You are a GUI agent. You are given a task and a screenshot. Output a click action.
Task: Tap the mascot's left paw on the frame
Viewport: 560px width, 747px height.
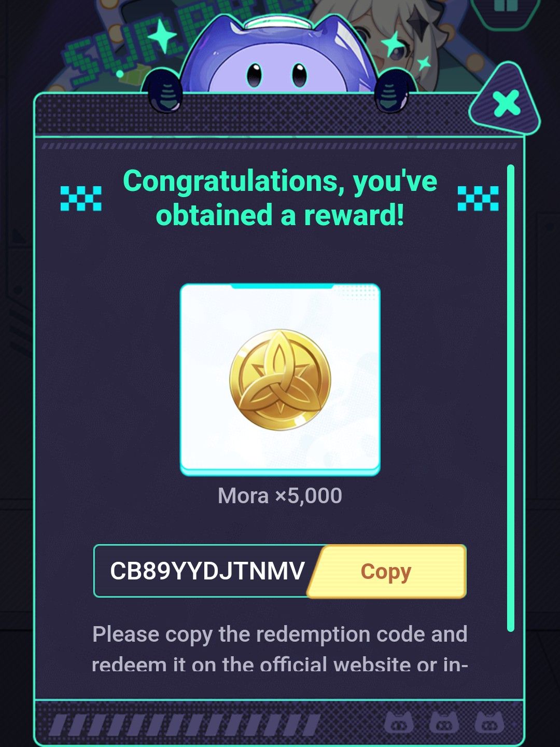pyautogui.click(x=164, y=92)
